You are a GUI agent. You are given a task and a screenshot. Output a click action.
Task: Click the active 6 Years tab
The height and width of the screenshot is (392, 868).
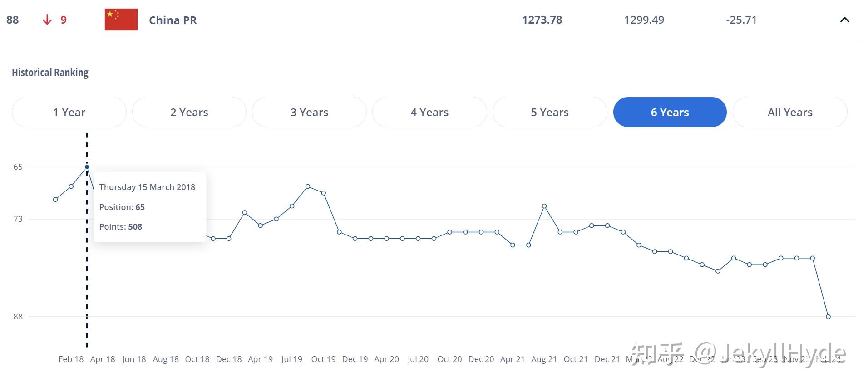coord(670,112)
